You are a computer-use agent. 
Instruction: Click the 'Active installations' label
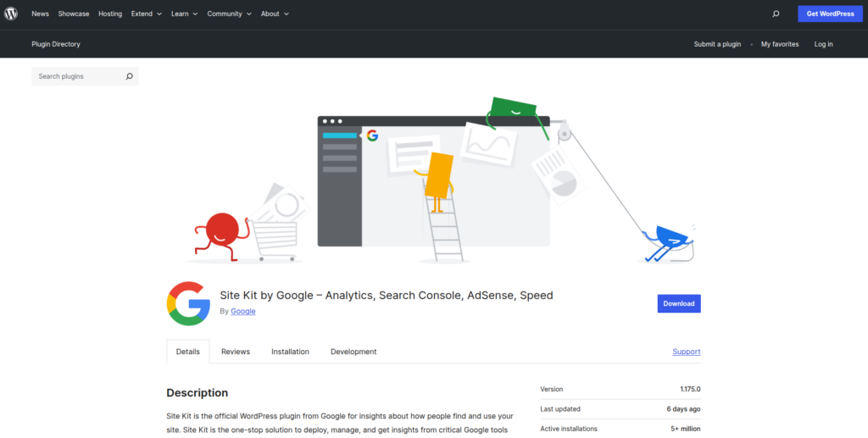(569, 429)
